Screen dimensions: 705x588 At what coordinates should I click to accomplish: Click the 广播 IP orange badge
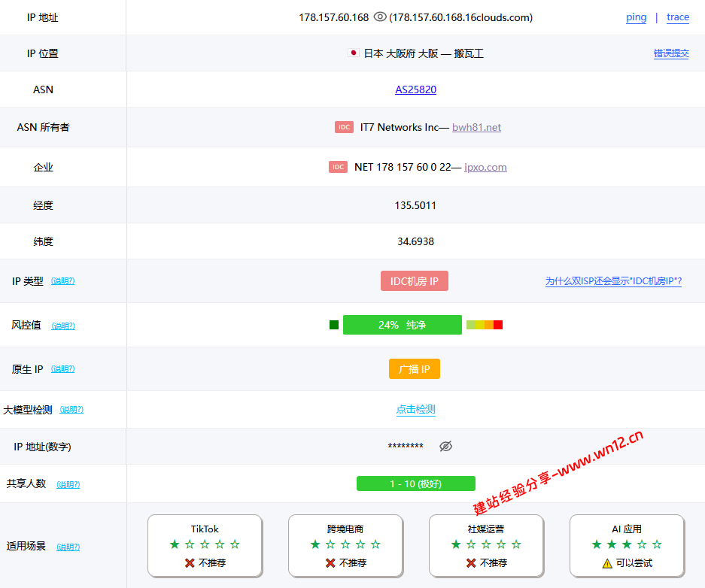pos(415,368)
